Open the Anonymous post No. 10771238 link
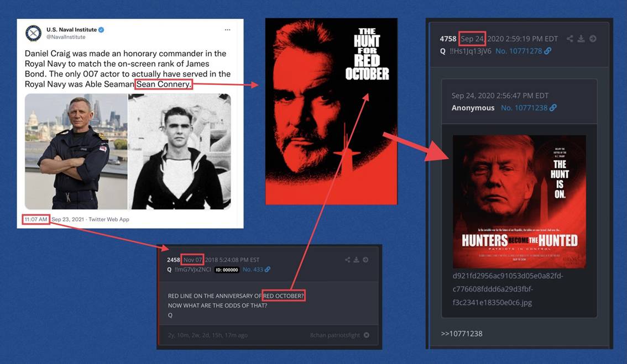Screen dimensions: 627x364 tap(525, 108)
